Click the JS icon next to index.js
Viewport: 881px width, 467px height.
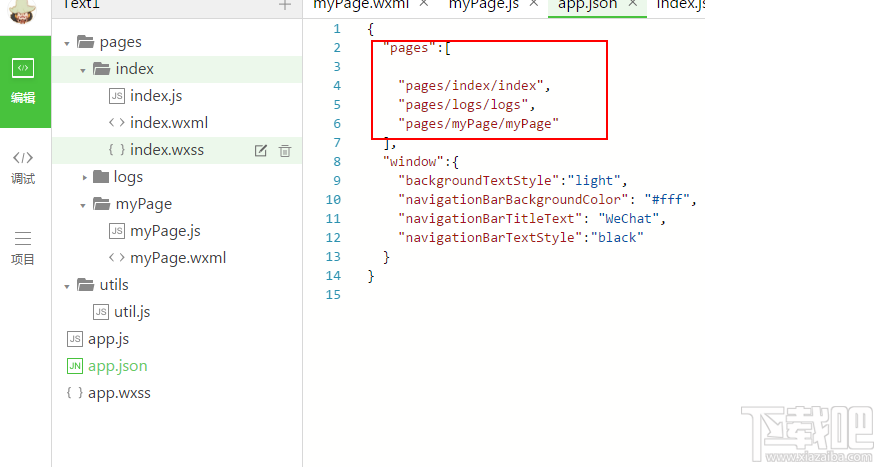[x=116, y=96]
